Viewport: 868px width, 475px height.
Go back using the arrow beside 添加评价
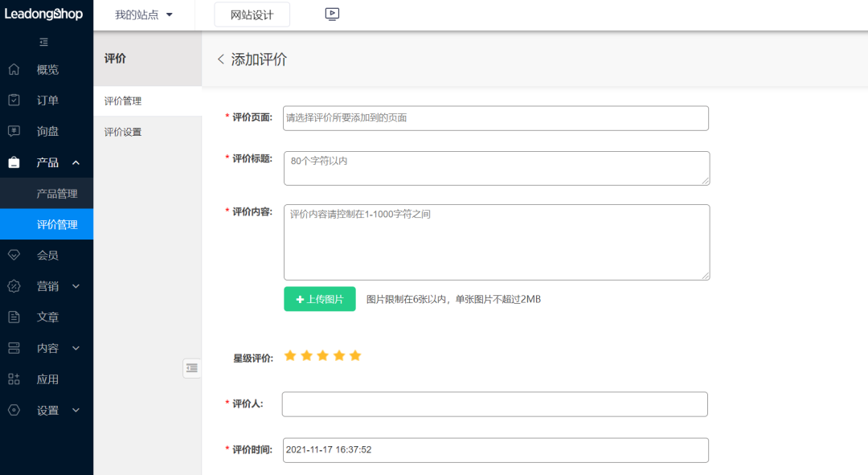(220, 59)
